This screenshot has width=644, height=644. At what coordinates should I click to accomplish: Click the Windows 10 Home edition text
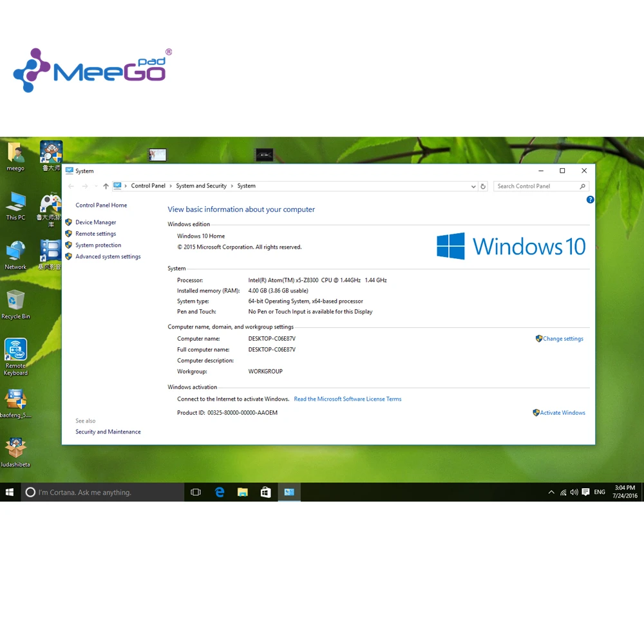[201, 236]
